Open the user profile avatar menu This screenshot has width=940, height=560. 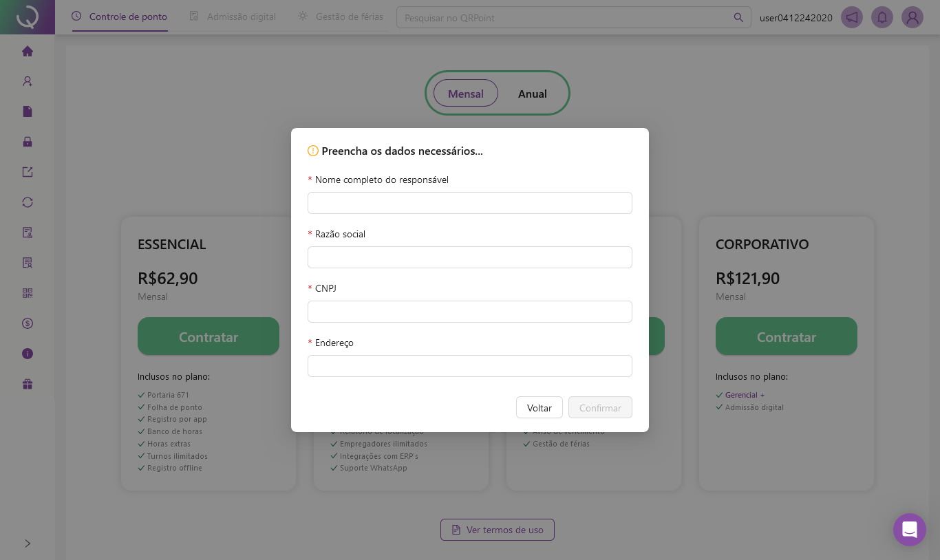(912, 17)
